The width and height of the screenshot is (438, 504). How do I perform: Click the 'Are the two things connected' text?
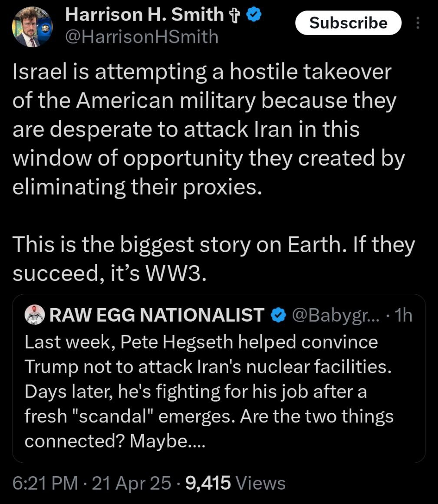click(x=209, y=428)
